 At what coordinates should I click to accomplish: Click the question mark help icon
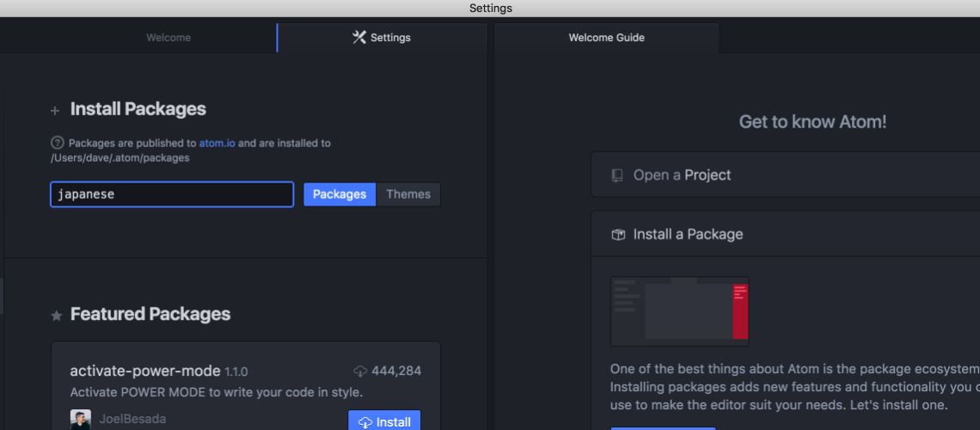coord(57,143)
